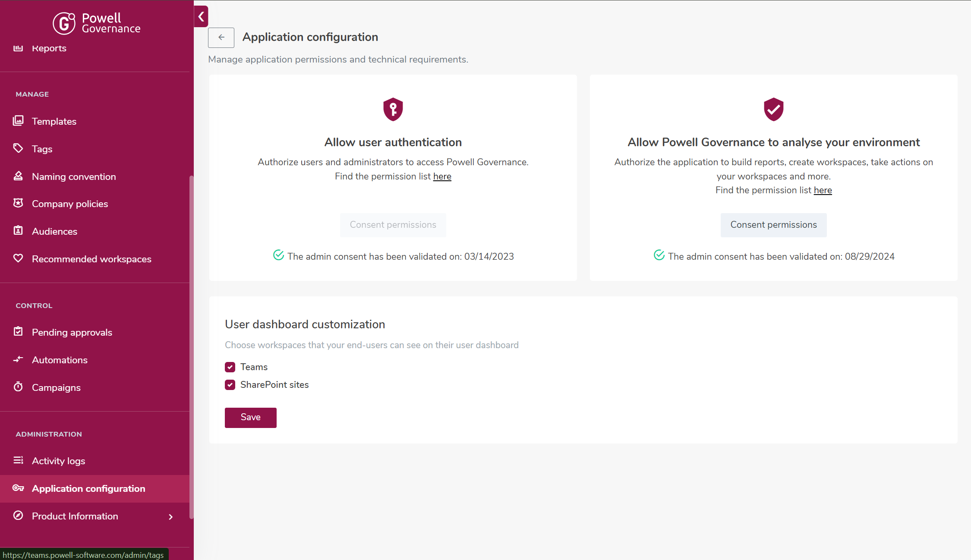Click disabled Consent permissions under user authentication
Image resolution: width=971 pixels, height=560 pixels.
pyautogui.click(x=393, y=225)
